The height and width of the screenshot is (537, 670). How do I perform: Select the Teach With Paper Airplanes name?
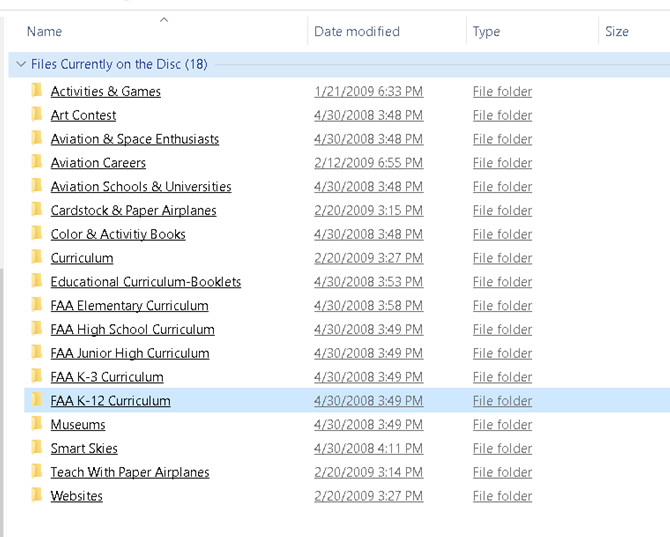coord(130,473)
